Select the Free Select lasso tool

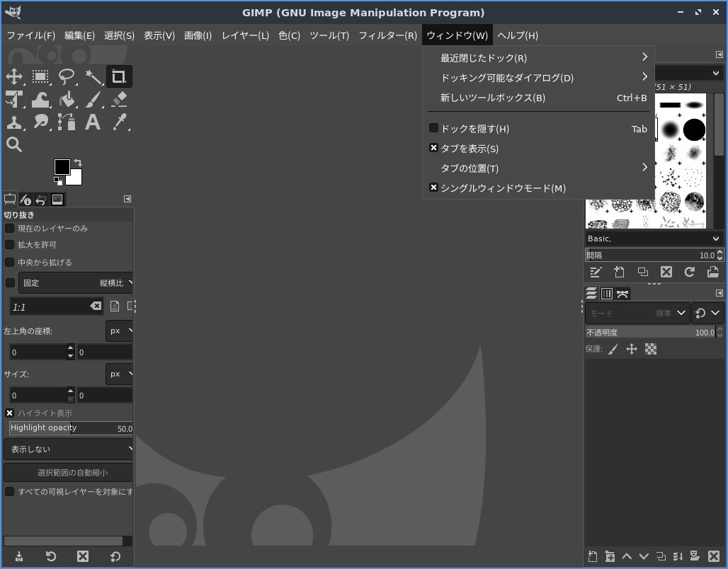[67, 76]
